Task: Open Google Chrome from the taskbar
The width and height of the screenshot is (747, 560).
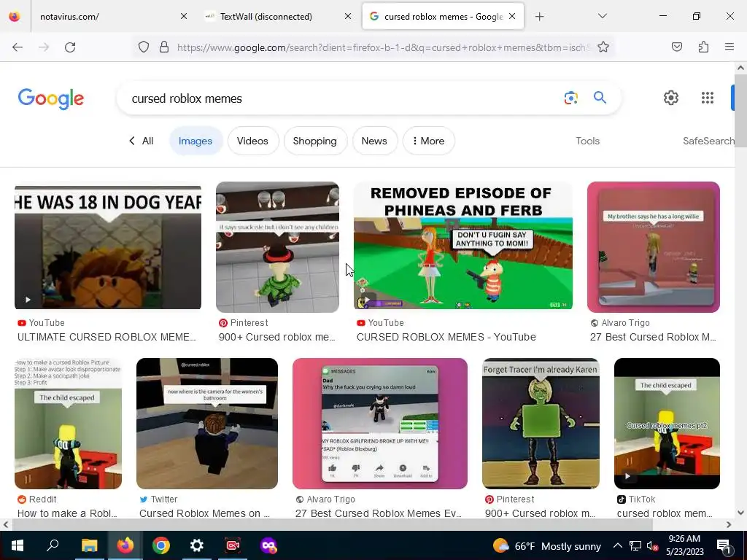Action: point(161,545)
